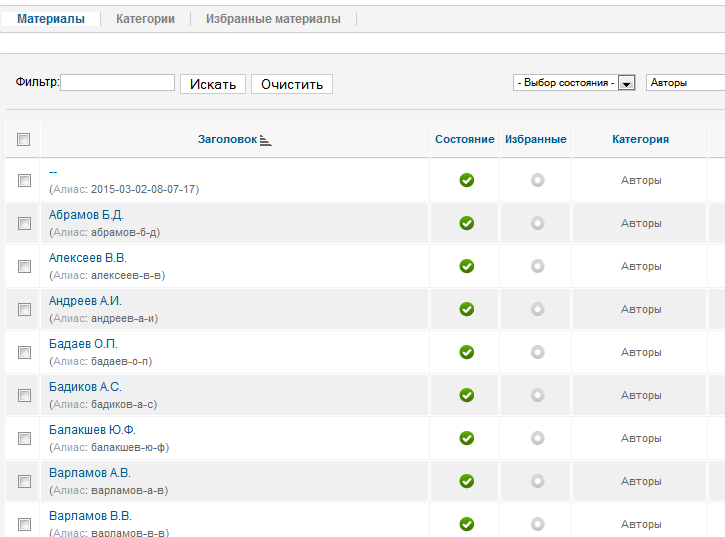Open the Андреев А.И. article link

(x=86, y=301)
